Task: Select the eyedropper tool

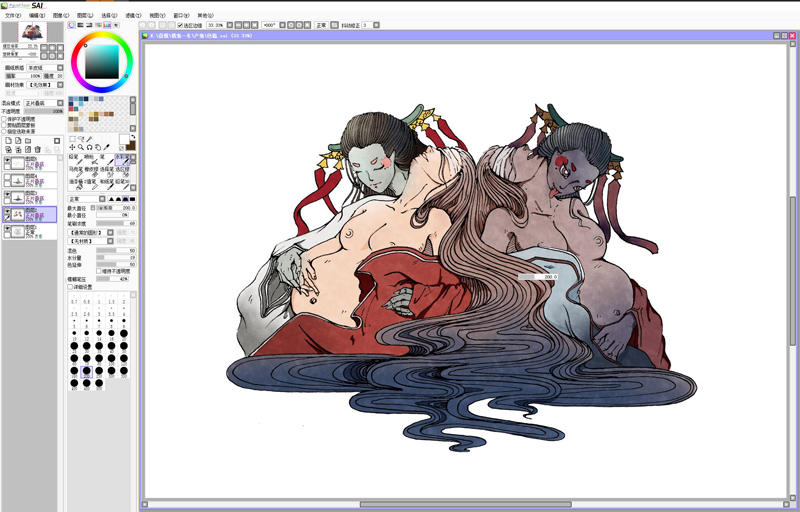Action: click(x=107, y=147)
